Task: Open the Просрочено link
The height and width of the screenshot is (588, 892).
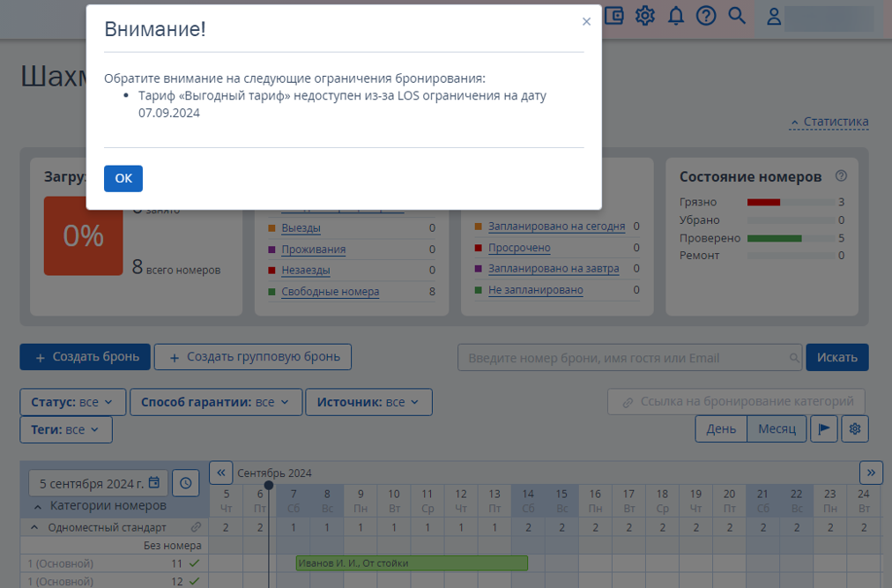Action: coord(519,248)
